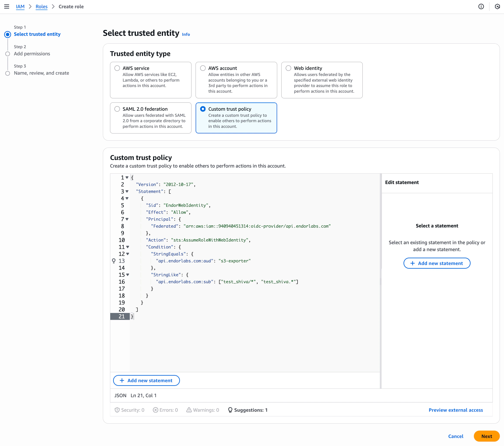
Task: Open Preview external access link
Action: coord(455,410)
